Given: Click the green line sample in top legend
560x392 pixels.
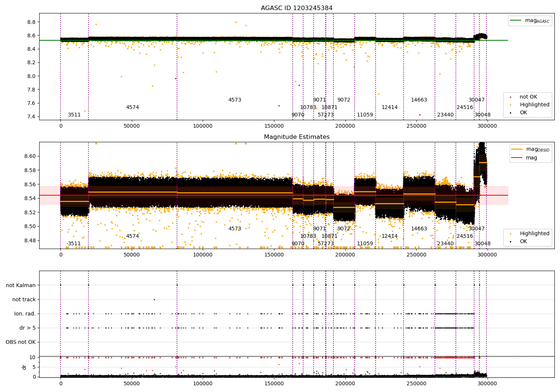Looking at the screenshot, I should 516,21.
